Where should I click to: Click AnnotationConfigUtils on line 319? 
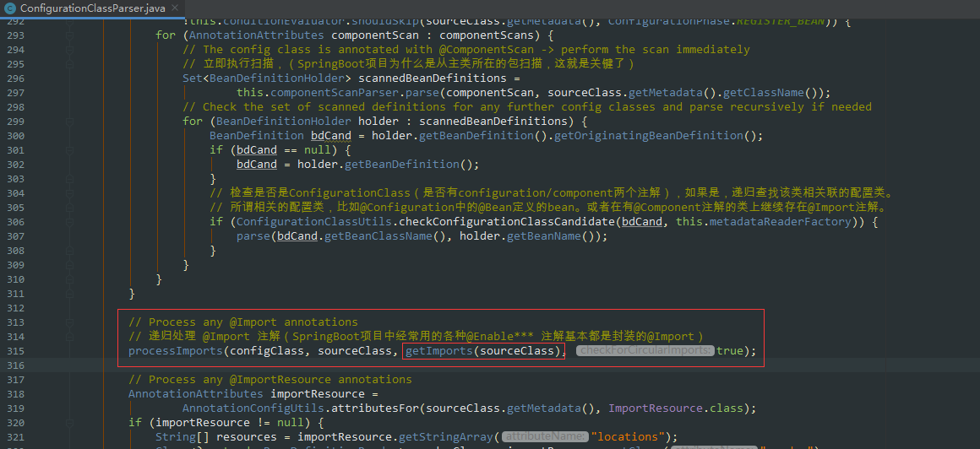(x=253, y=408)
